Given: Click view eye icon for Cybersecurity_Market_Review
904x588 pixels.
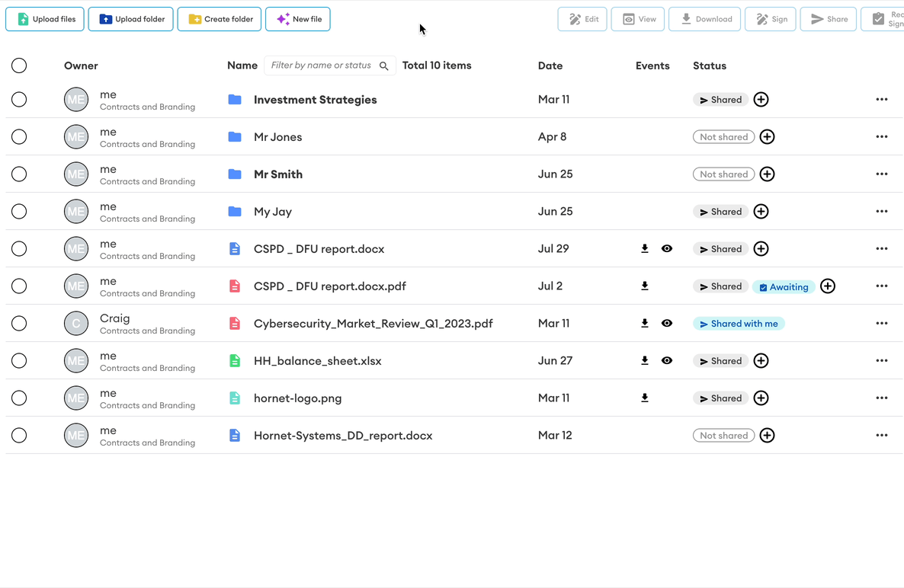Looking at the screenshot, I should 667,324.
